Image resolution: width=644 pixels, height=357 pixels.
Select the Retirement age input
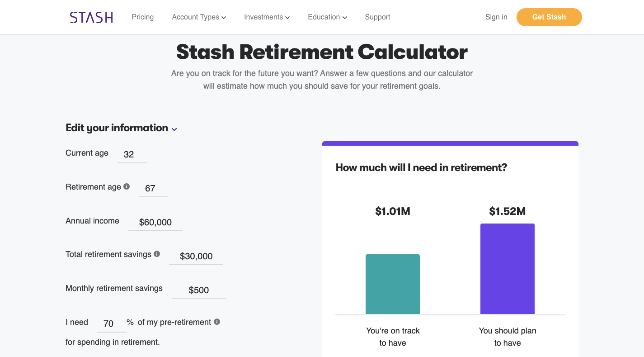[153, 188]
